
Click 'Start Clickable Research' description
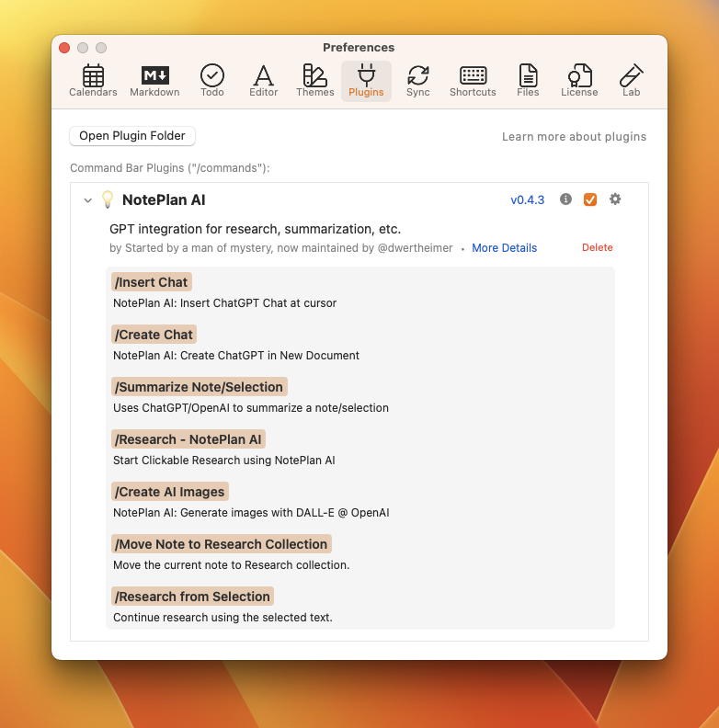point(223,461)
